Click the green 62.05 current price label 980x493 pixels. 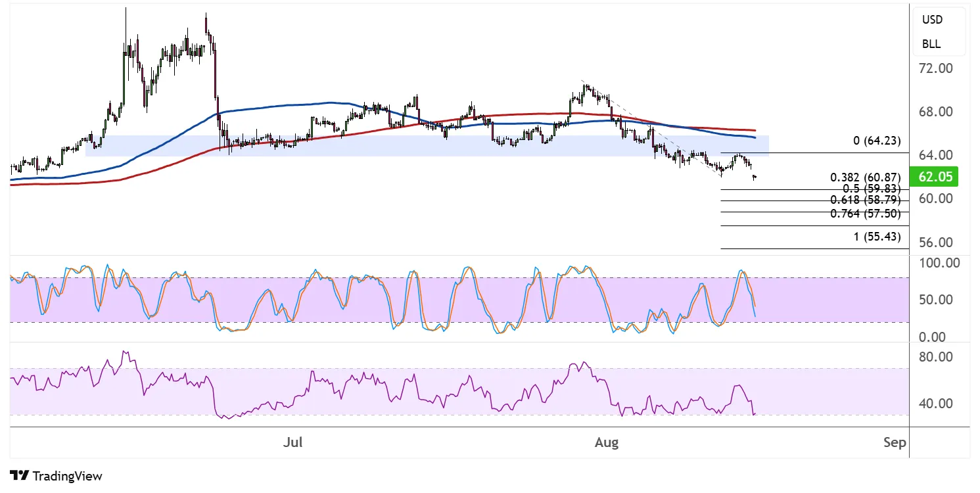point(934,176)
